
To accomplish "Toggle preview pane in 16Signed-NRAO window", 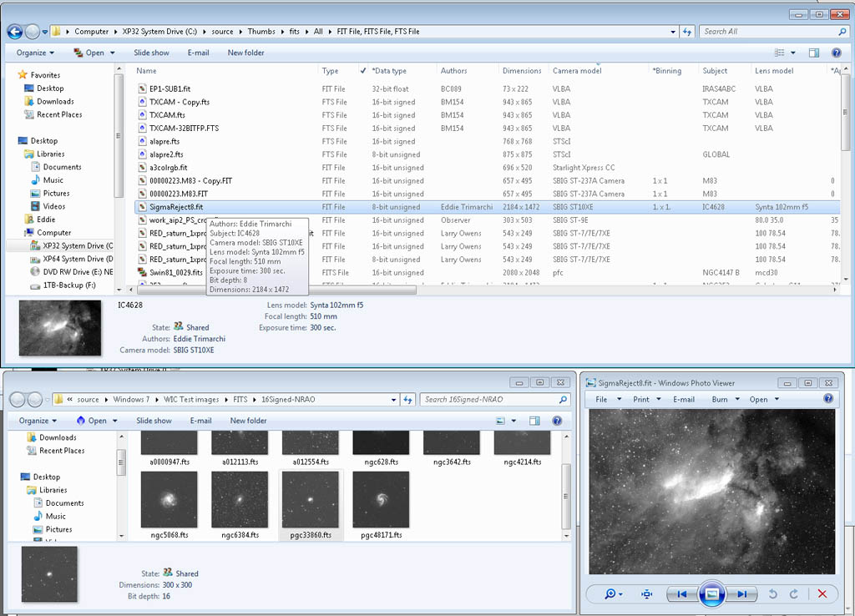I will 534,421.
